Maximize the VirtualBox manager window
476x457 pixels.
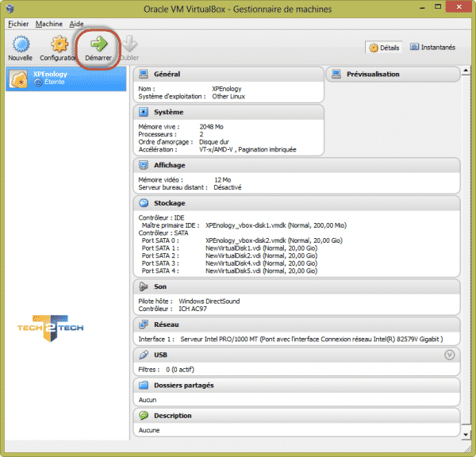(438, 6)
